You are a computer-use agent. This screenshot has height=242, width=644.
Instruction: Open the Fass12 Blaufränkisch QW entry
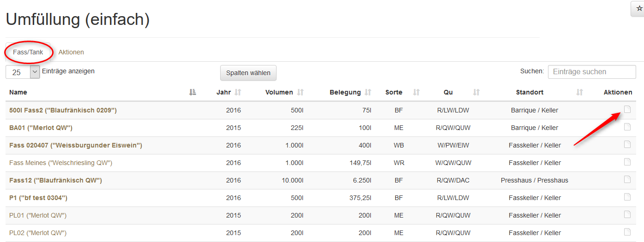point(55,180)
